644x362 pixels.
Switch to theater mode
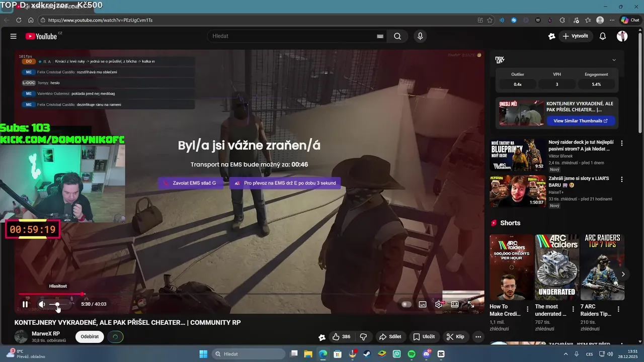[x=455, y=304]
